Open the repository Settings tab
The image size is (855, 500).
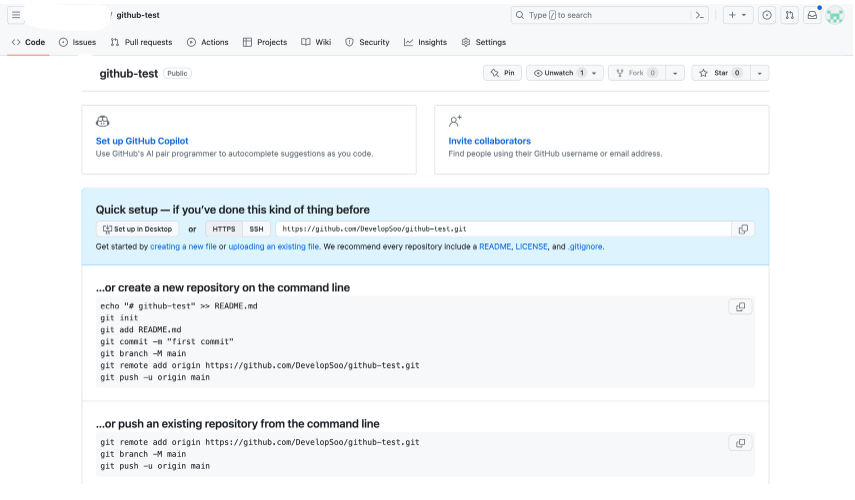pyautogui.click(x=484, y=42)
